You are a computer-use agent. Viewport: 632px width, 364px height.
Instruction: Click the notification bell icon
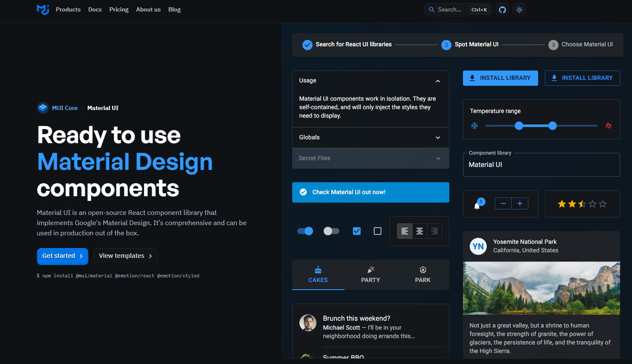477,206
